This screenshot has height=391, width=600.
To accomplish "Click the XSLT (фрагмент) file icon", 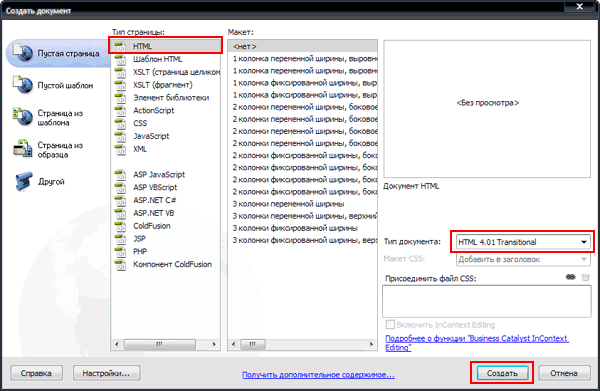I will click(121, 85).
